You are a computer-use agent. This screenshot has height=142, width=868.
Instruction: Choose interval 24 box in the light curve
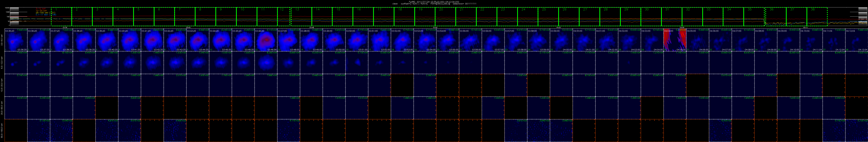click(x=528, y=17)
